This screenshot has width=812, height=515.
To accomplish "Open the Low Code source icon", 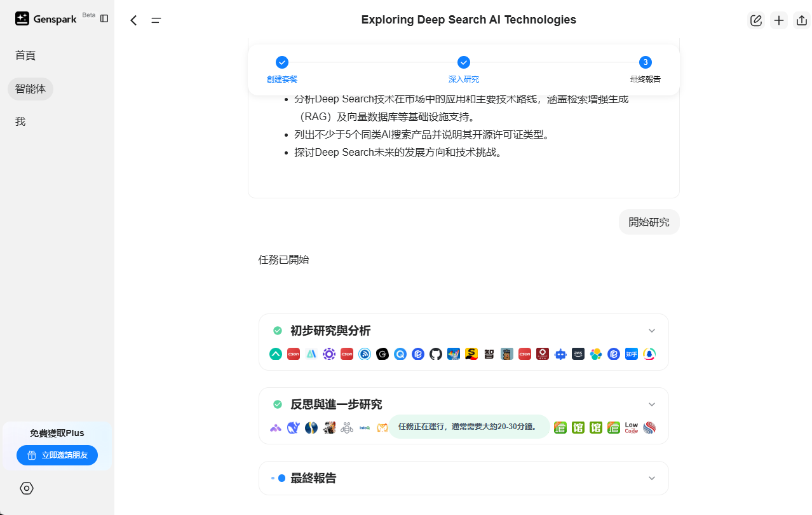I will tap(632, 428).
